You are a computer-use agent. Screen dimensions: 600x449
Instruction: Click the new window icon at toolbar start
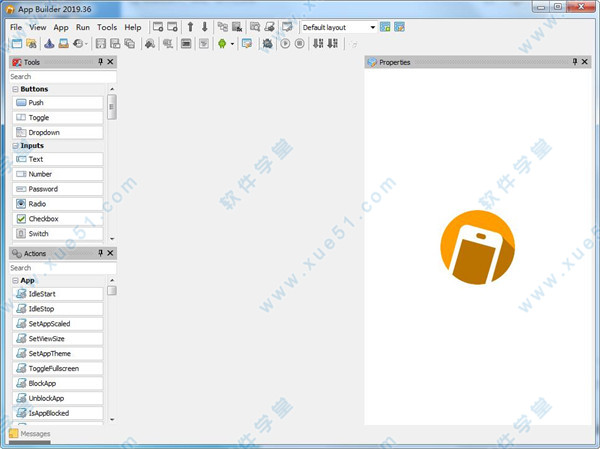(x=17, y=44)
